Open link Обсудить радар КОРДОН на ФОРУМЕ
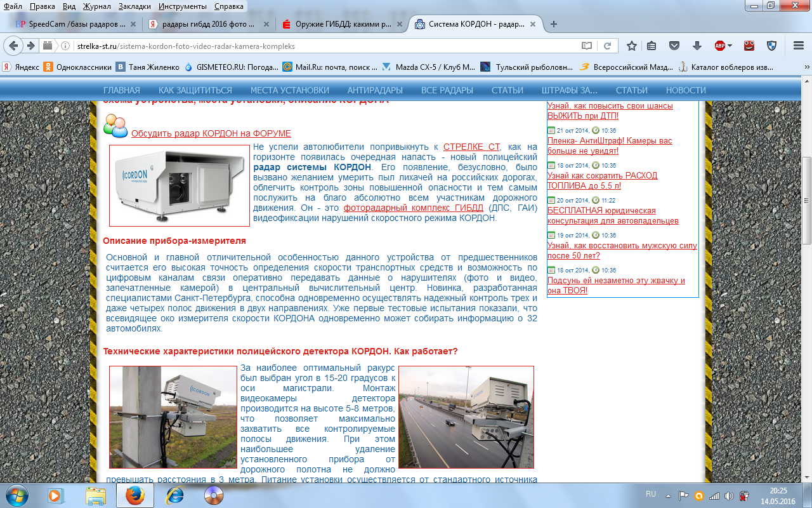Image resolution: width=812 pixels, height=508 pixels. click(x=211, y=133)
